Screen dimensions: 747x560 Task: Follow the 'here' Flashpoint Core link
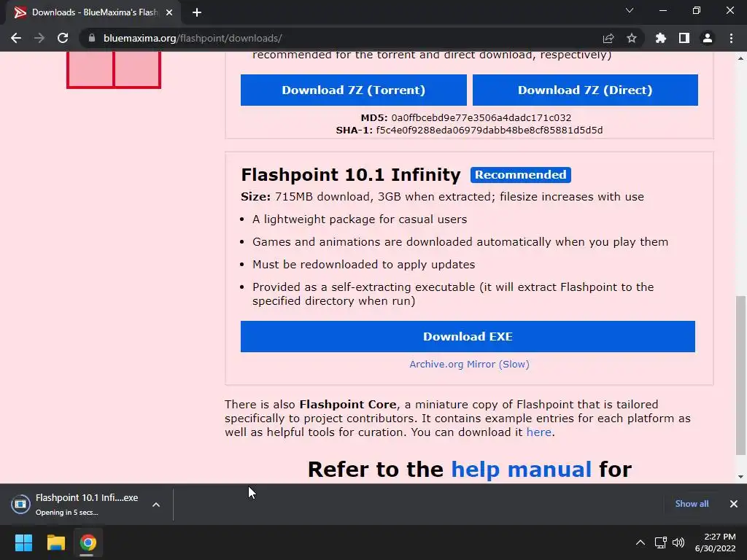(x=539, y=432)
